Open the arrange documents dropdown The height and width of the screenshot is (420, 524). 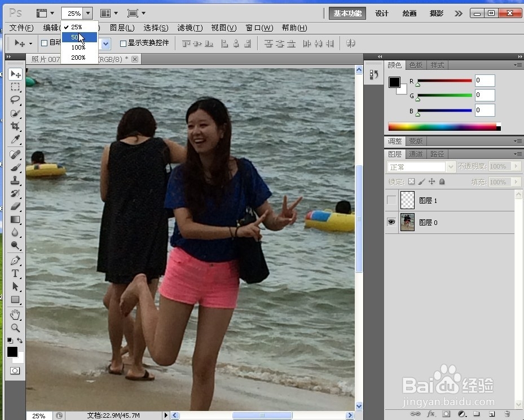(x=109, y=14)
